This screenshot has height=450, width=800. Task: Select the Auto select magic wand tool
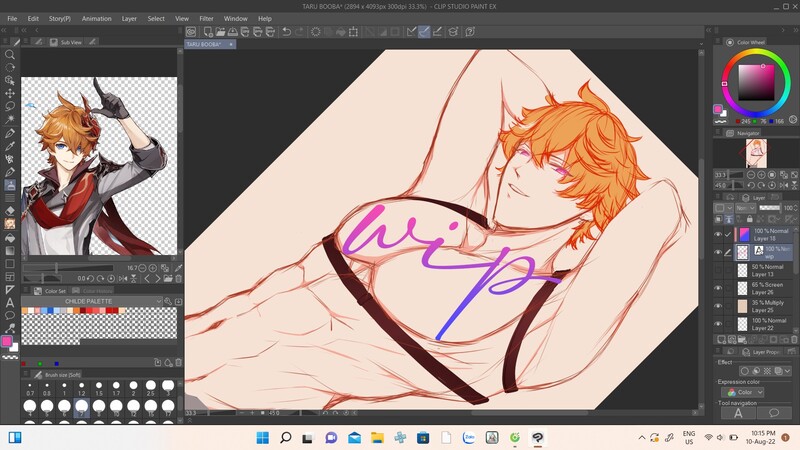click(10, 119)
